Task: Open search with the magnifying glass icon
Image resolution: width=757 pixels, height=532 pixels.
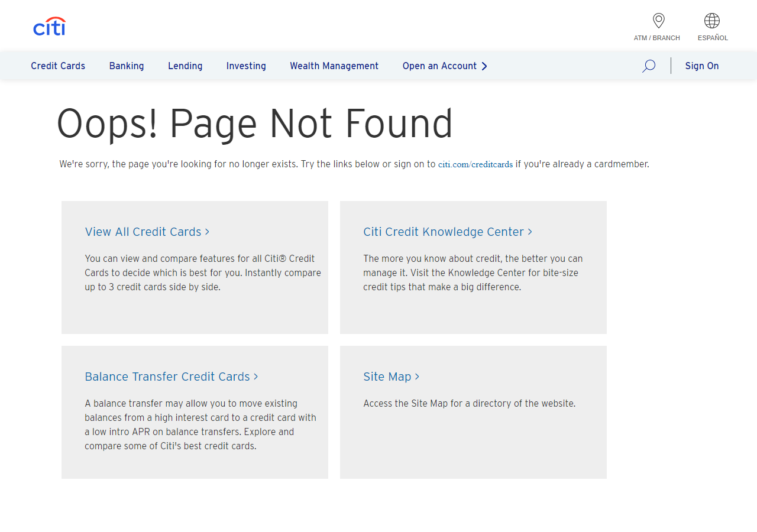Action: [649, 66]
